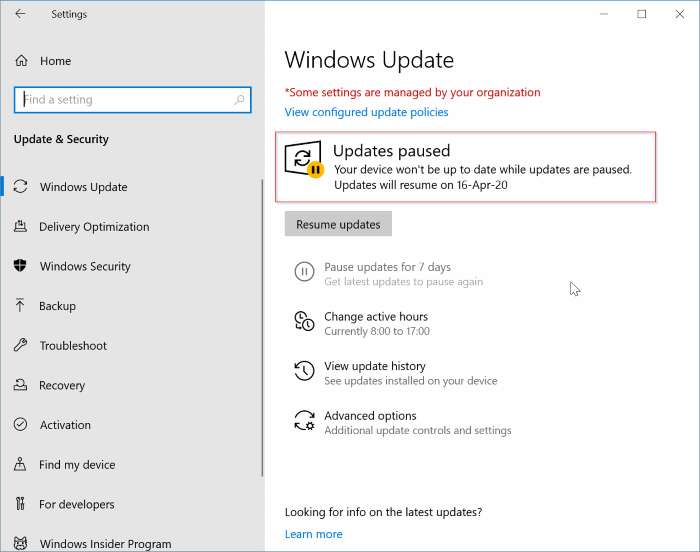Focus the Find a setting box
The height and width of the screenshot is (552, 700).
(x=133, y=100)
